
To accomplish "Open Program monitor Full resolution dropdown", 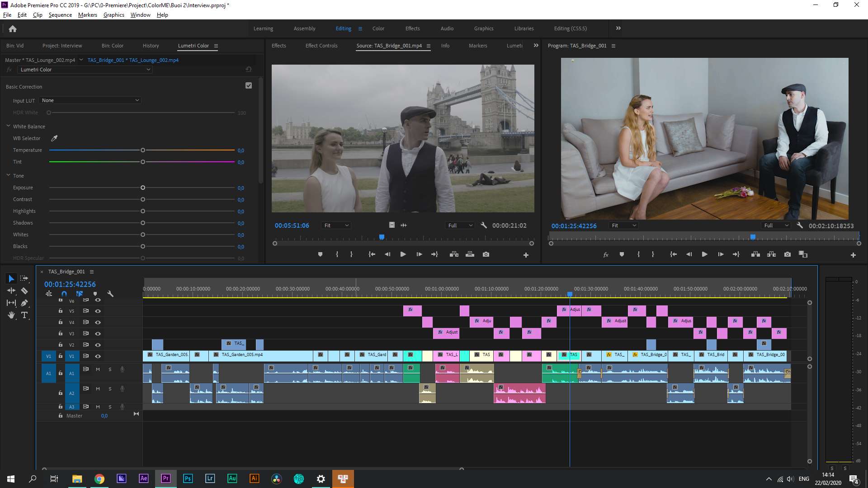I will pos(776,225).
